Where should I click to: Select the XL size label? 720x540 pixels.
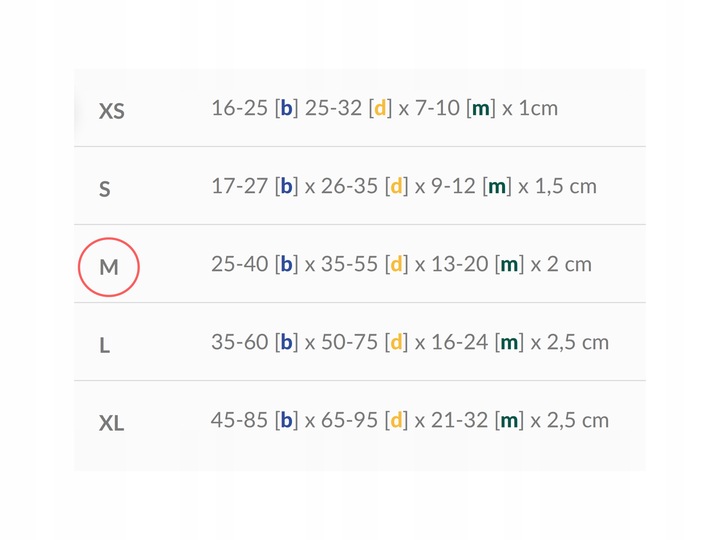tap(112, 423)
